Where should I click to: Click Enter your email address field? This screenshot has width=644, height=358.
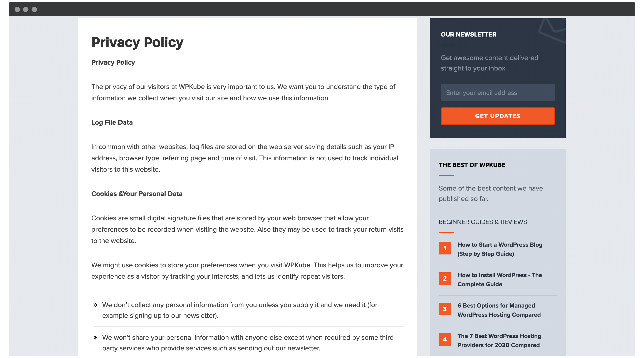[x=497, y=93]
